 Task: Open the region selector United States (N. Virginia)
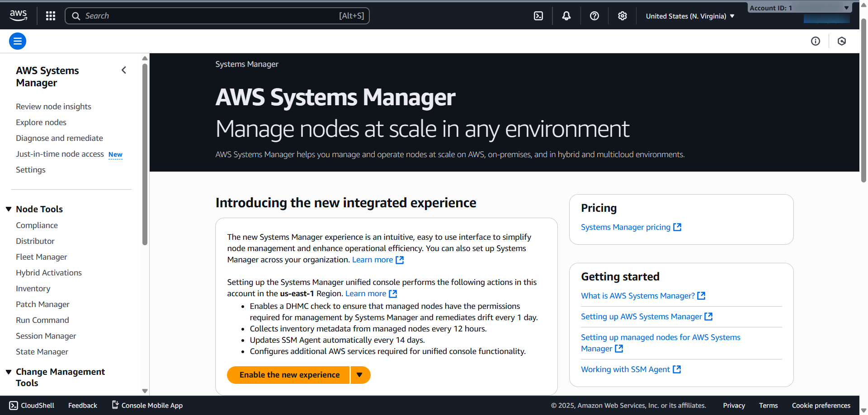click(x=690, y=16)
